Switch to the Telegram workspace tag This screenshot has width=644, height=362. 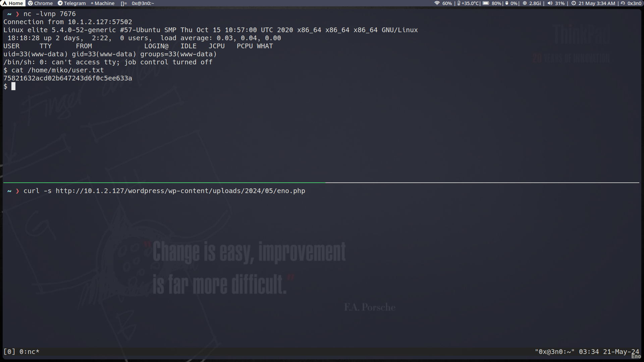click(71, 3)
